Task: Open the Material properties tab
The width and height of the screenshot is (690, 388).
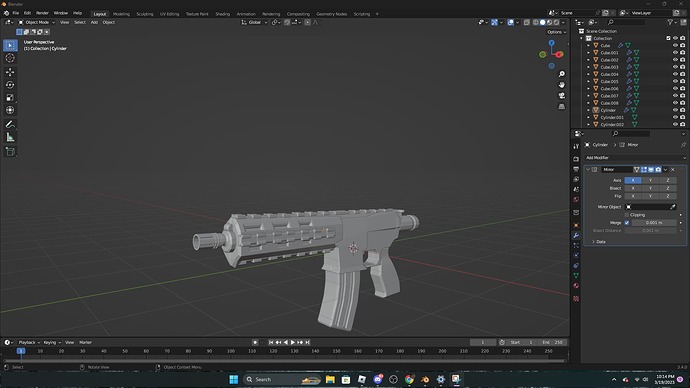Action: 576,286
